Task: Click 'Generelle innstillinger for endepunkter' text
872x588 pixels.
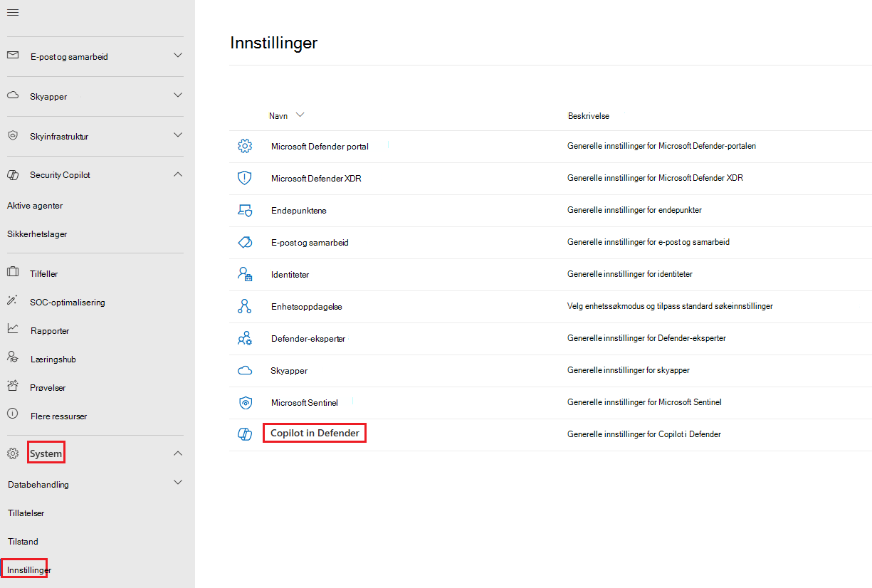Action: (x=634, y=210)
